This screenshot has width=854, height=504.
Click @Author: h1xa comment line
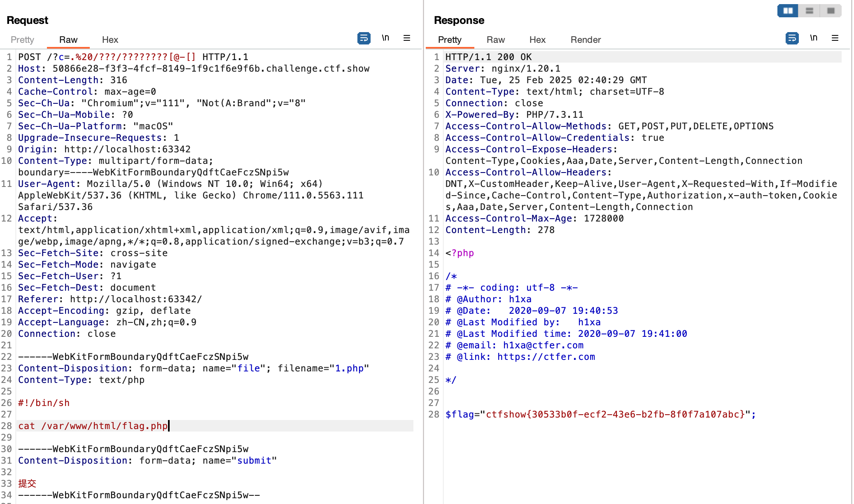[x=488, y=299]
